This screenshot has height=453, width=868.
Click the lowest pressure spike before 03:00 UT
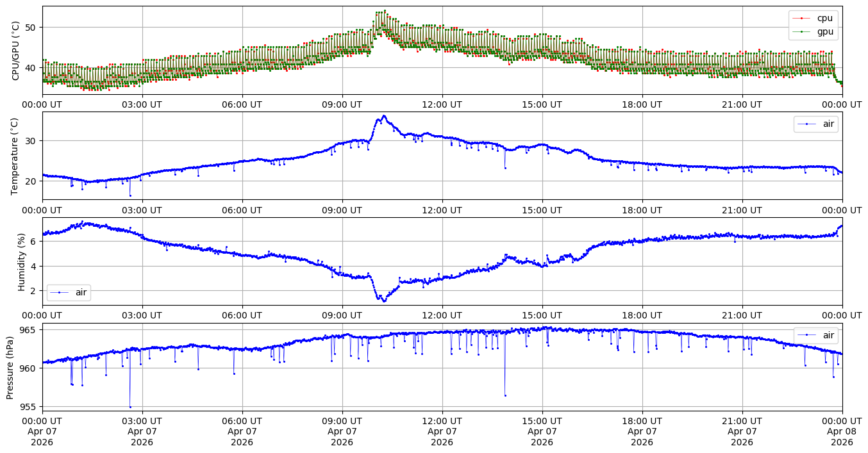[x=130, y=407]
